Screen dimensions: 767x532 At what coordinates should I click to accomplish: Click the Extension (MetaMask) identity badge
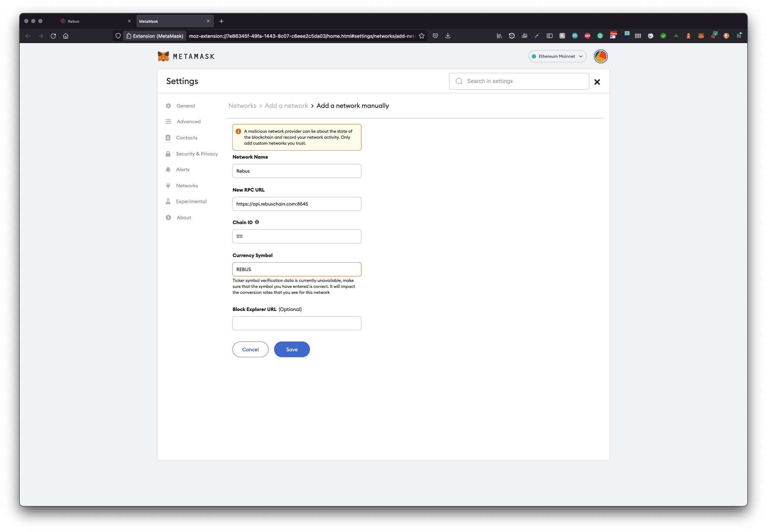[155, 36]
